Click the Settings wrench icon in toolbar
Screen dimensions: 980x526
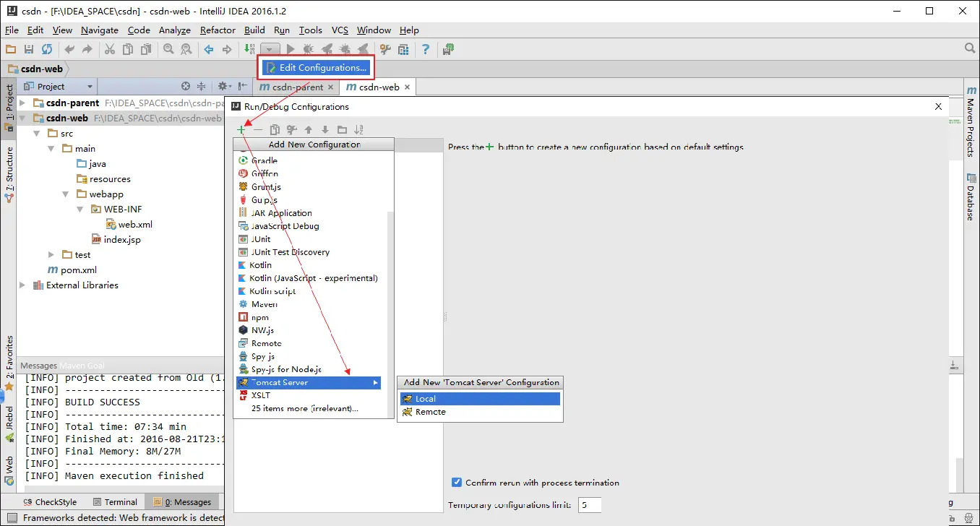pyautogui.click(x=385, y=49)
